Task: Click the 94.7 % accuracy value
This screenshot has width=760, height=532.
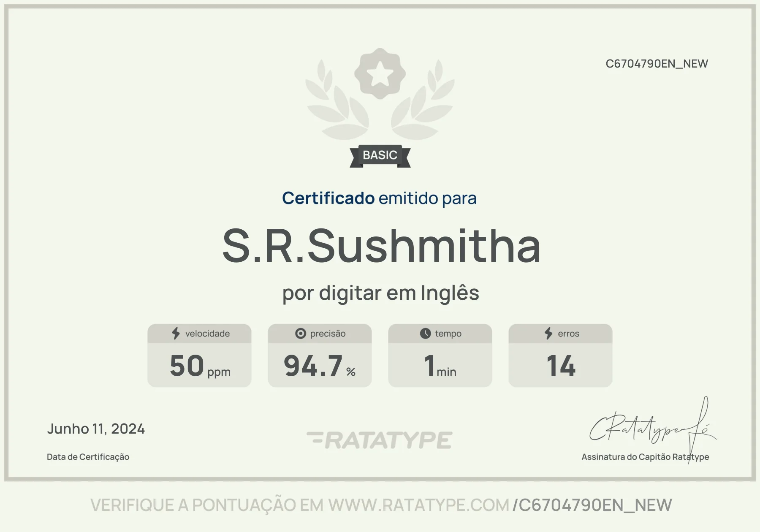Action: (x=320, y=366)
